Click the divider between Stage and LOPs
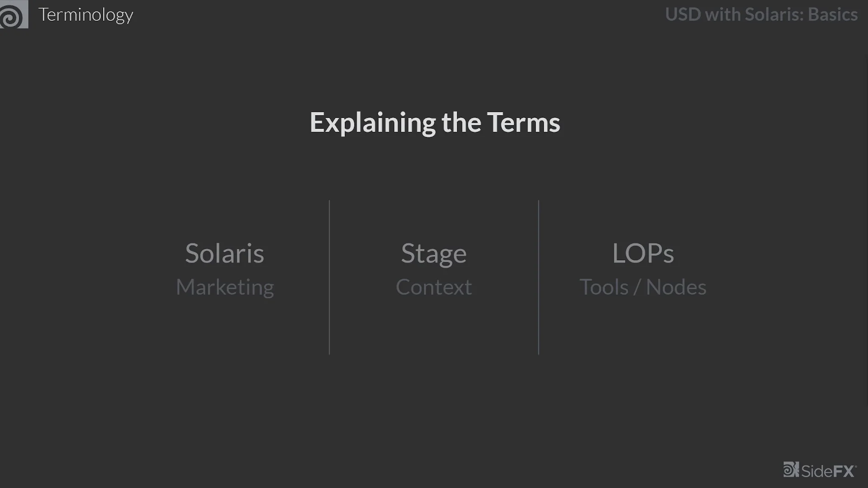The height and width of the screenshot is (488, 868). [538, 277]
